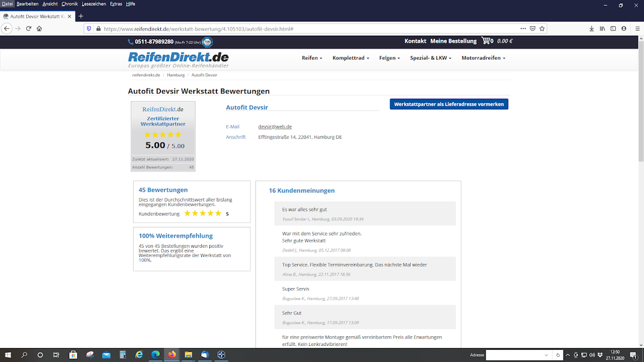Open the Motorradreifen dropdown menu
Image resolution: width=644 pixels, height=362 pixels.
[483, 58]
